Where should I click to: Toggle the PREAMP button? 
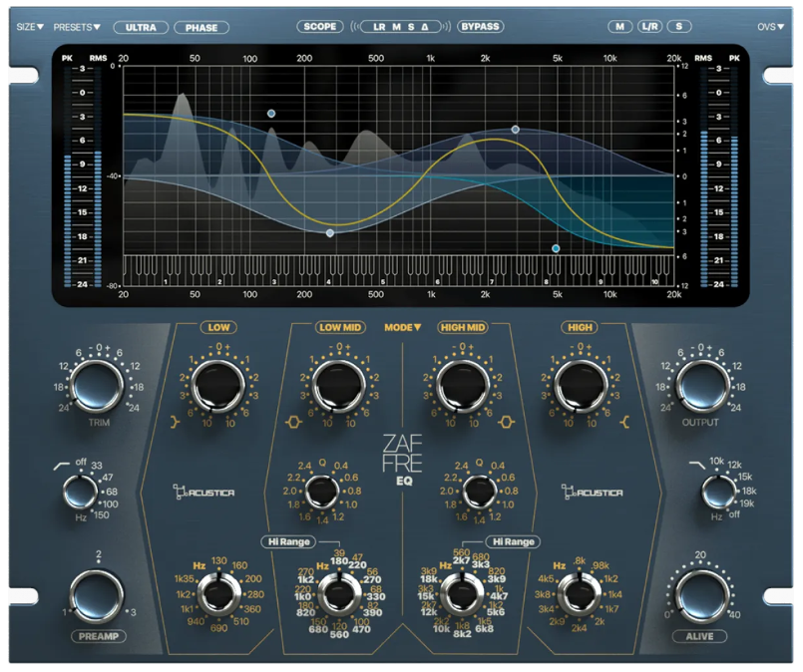(99, 636)
